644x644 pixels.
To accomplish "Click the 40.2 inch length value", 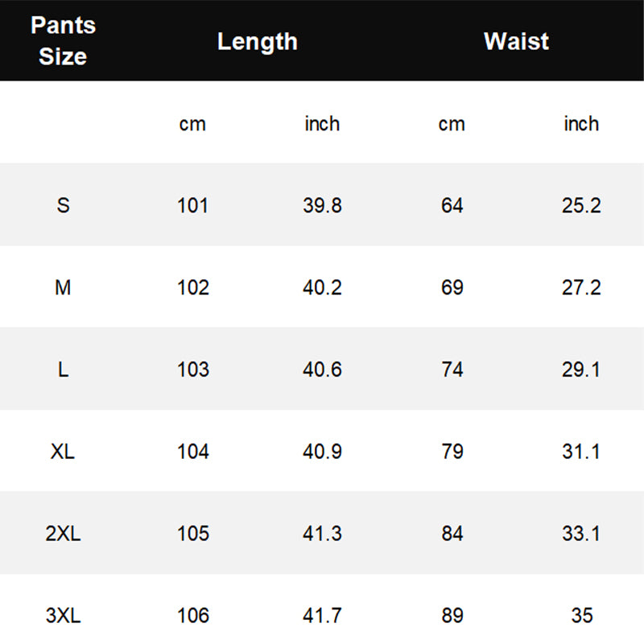I will pos(322,287).
